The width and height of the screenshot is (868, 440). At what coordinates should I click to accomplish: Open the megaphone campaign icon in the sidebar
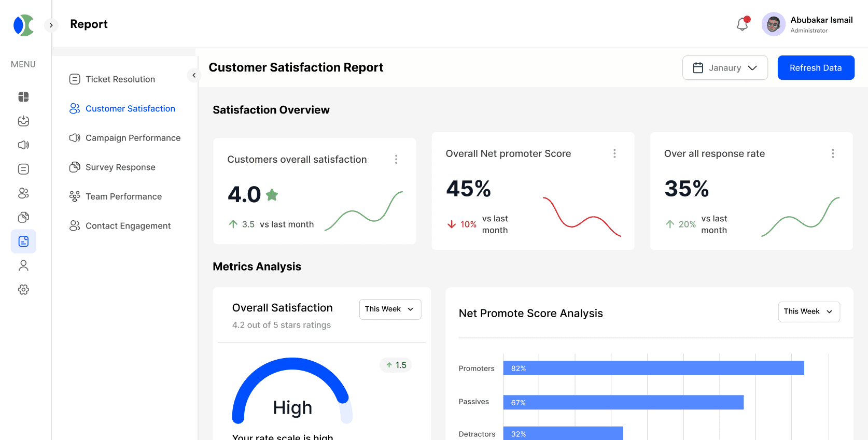[x=23, y=145]
